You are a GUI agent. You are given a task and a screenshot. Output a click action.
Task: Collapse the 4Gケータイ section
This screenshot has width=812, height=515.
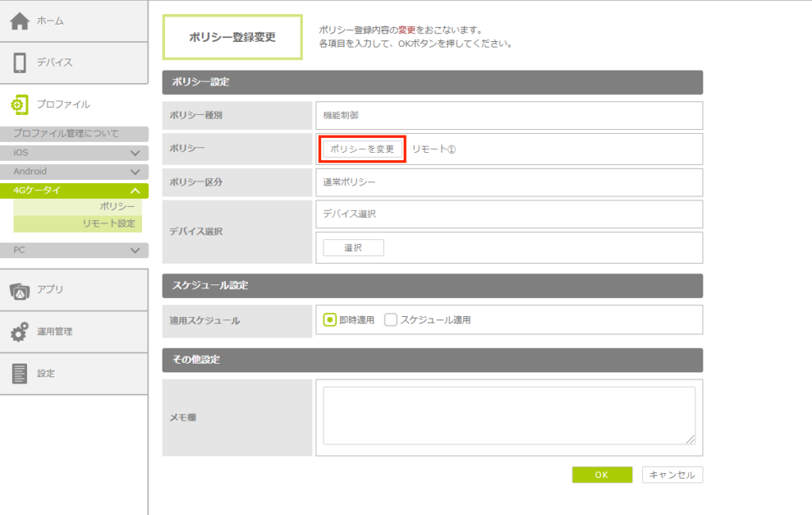(135, 191)
